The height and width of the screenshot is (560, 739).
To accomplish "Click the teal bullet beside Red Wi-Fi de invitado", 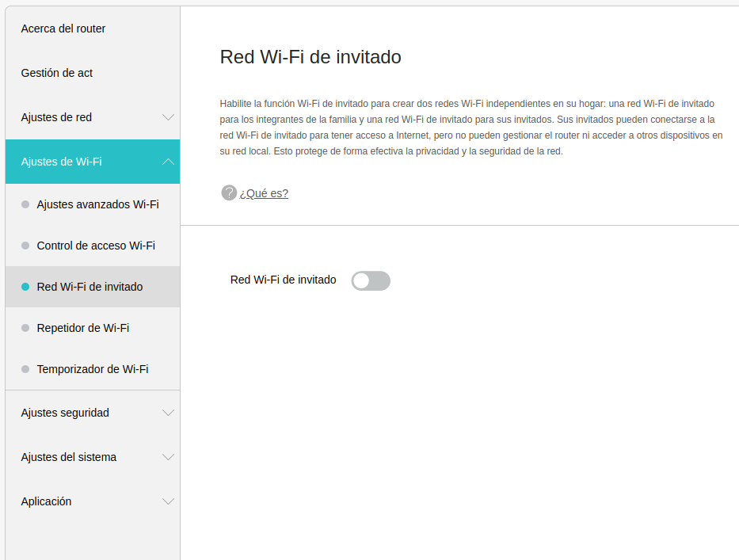I will 25,287.
